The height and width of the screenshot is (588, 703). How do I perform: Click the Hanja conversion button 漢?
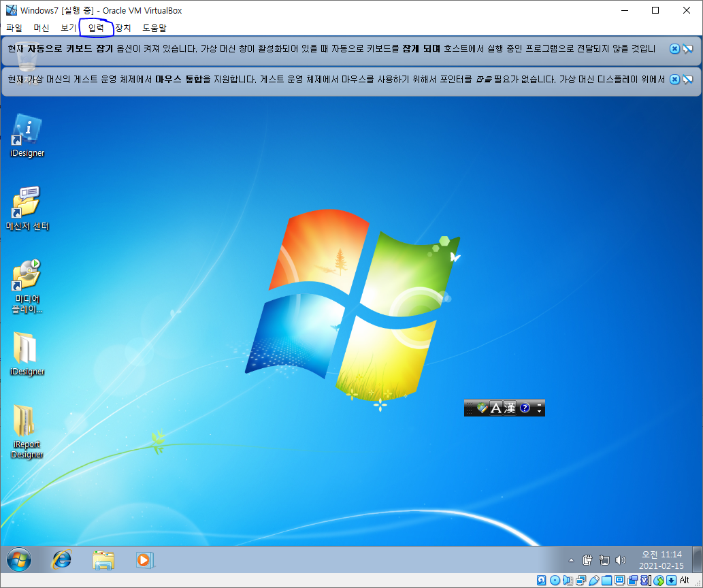pyautogui.click(x=510, y=408)
